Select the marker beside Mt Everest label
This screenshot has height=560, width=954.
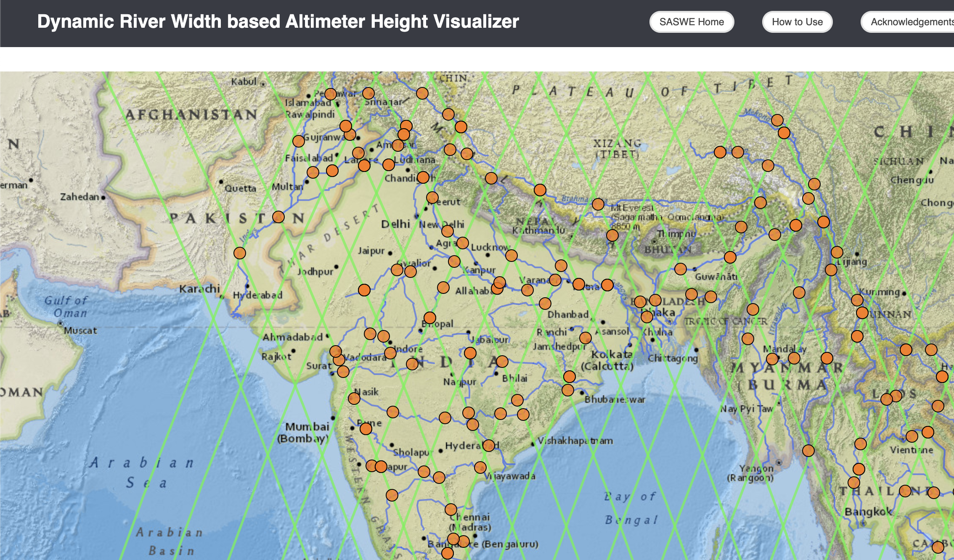(x=598, y=205)
